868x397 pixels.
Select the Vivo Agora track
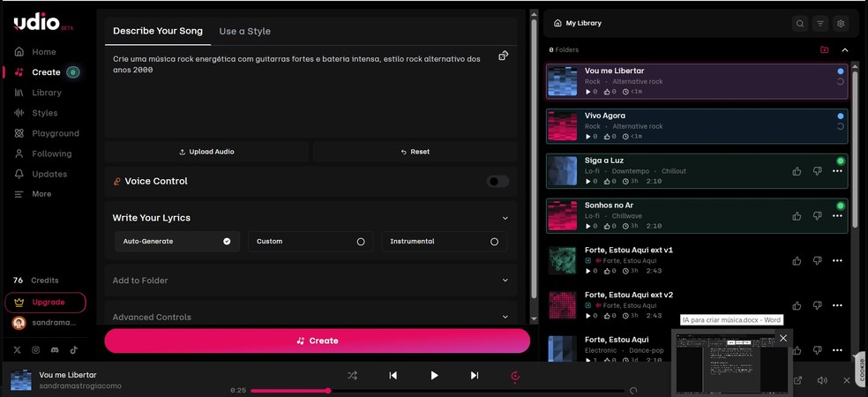pyautogui.click(x=697, y=126)
